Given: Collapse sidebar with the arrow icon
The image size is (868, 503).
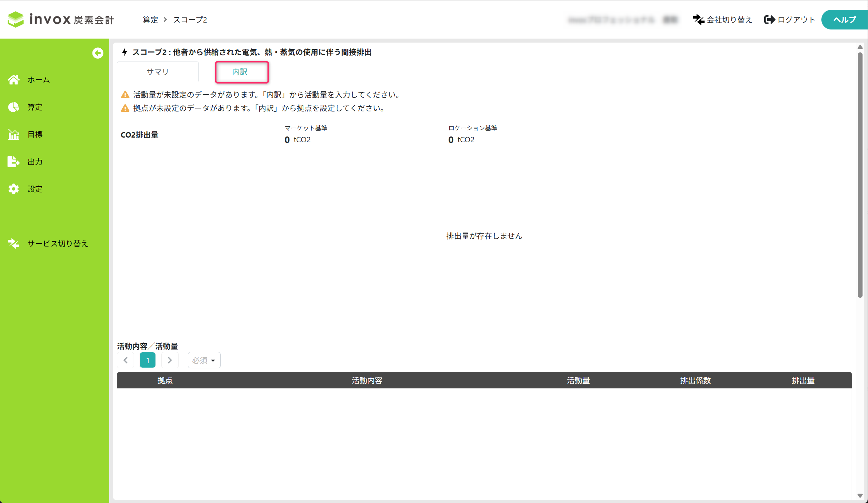Looking at the screenshot, I should (x=98, y=53).
